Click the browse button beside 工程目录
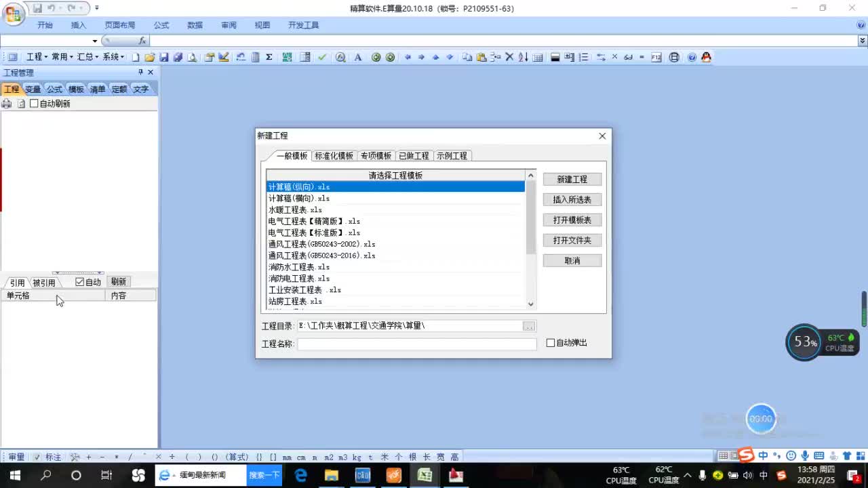This screenshot has width=868, height=488. coord(530,326)
